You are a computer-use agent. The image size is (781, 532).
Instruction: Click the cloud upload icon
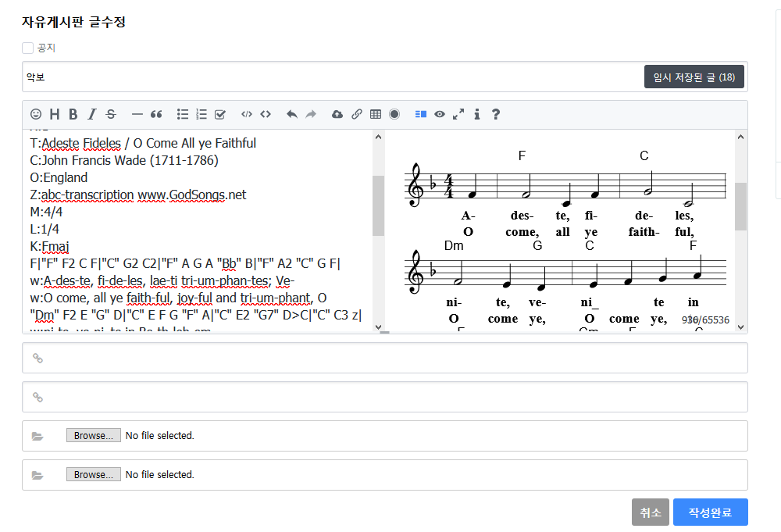tap(337, 114)
